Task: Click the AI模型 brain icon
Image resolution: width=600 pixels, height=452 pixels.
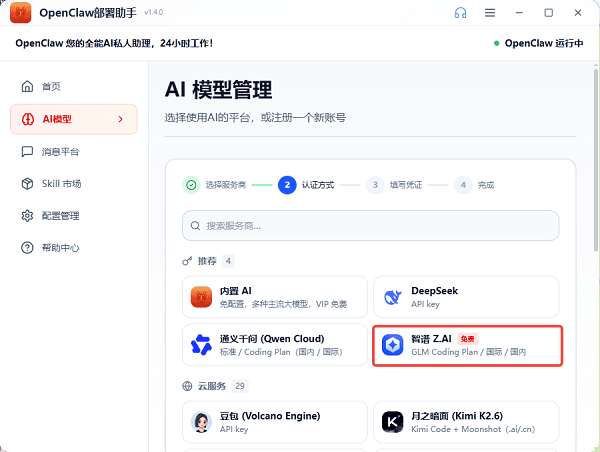Action: coord(28,119)
